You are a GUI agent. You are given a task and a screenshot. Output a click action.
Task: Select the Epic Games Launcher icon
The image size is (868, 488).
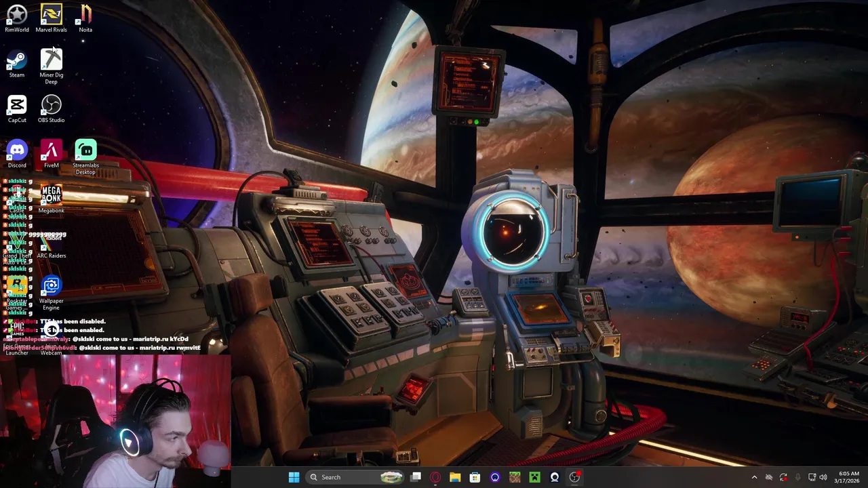17,338
